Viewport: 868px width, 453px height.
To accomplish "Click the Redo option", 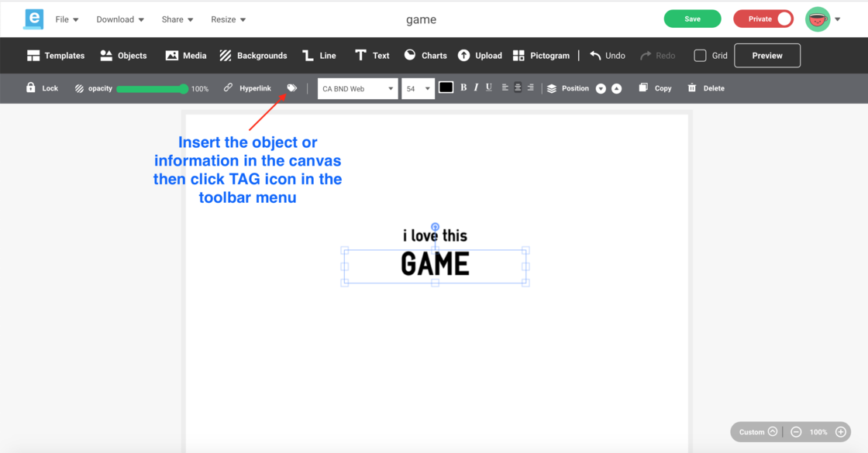I will [658, 55].
